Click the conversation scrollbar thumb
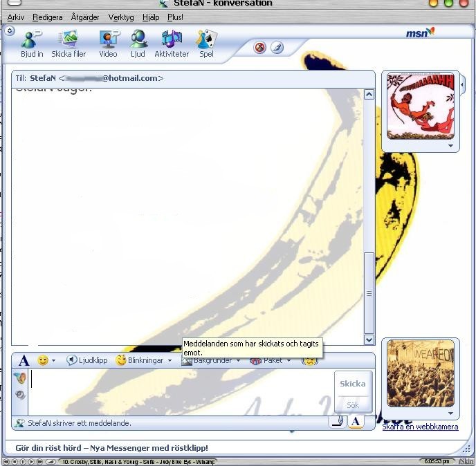Screen dimensions: 476x466 tap(369, 293)
